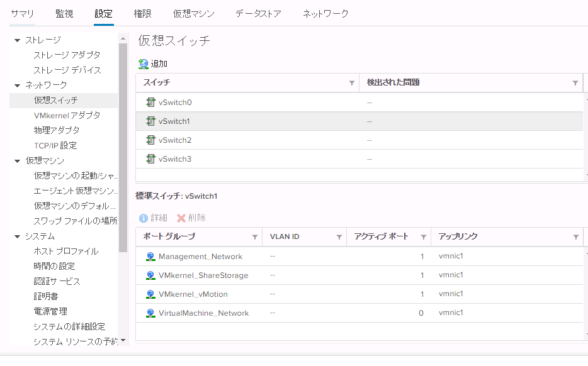Click the vSwitch2 switch icon
The image size is (588, 366).
click(x=150, y=140)
